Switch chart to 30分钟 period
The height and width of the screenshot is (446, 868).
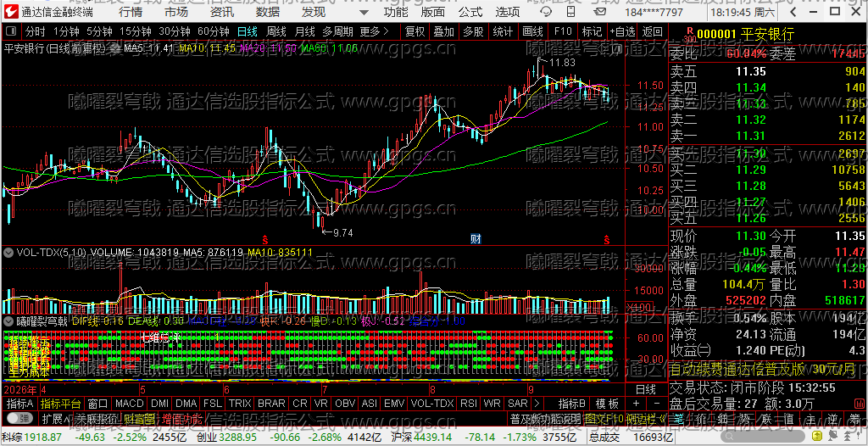tap(175, 31)
